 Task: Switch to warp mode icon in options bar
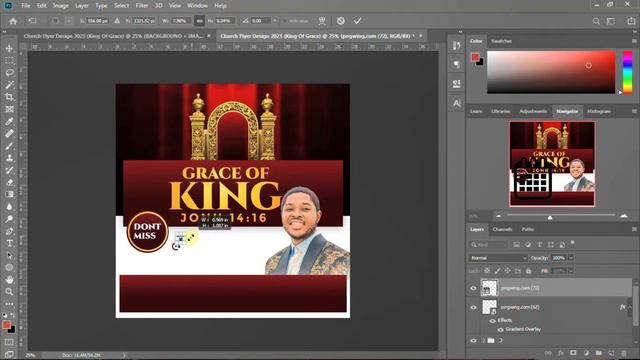click(322, 21)
